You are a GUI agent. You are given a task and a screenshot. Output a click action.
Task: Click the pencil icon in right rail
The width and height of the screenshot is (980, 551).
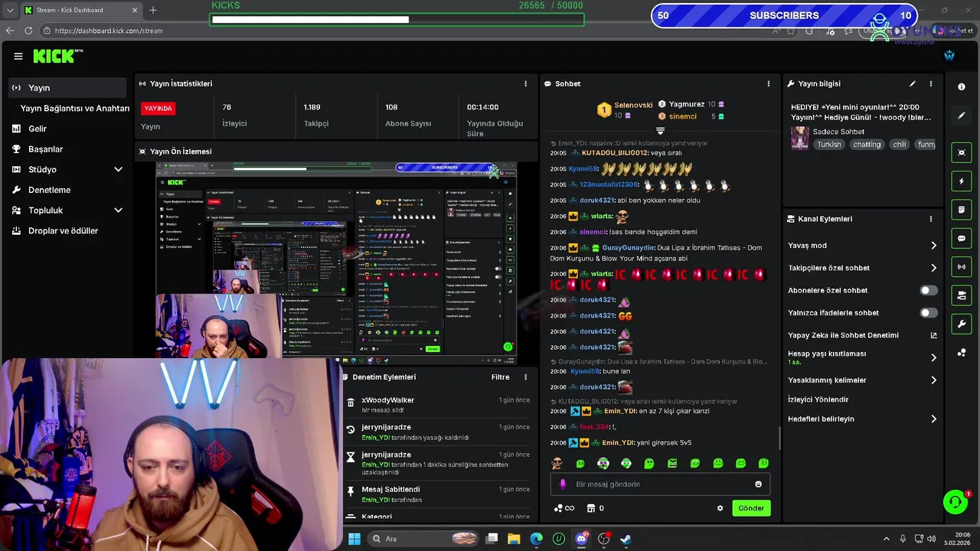(962, 116)
